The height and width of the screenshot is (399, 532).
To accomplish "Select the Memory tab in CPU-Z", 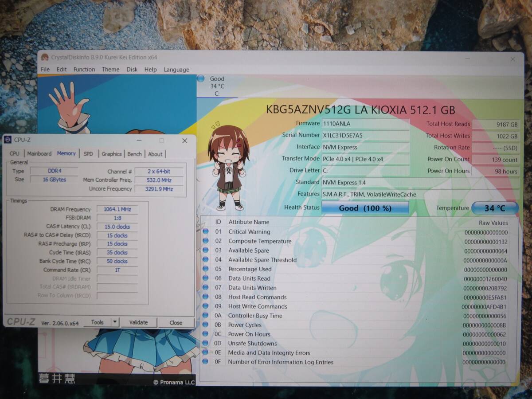I will (x=66, y=153).
